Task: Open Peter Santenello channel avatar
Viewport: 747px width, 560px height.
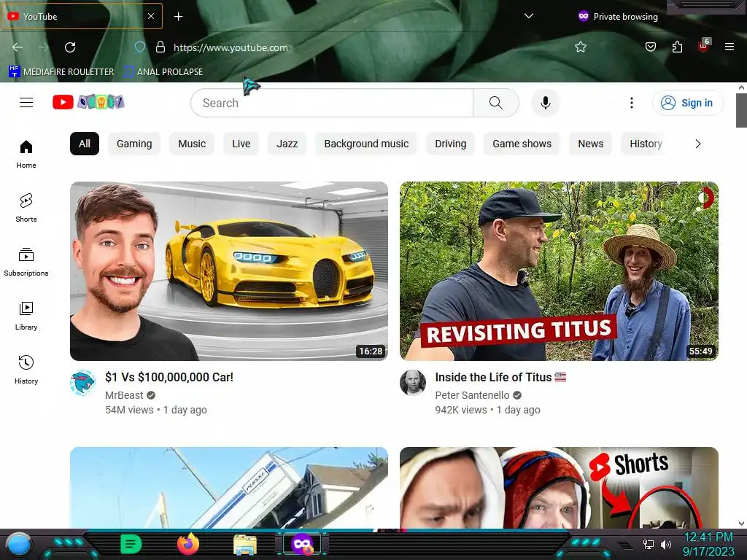Action: tap(413, 383)
